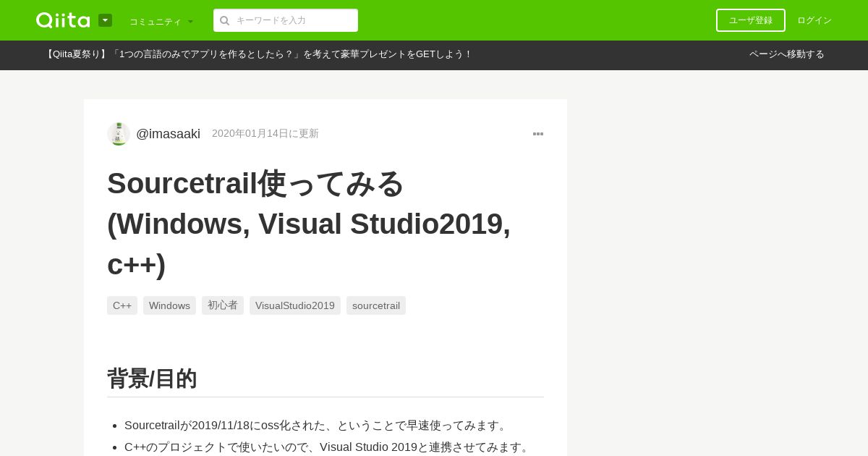868x456 pixels.
Task: Focus the キーワードを入力 search field
Action: (286, 20)
